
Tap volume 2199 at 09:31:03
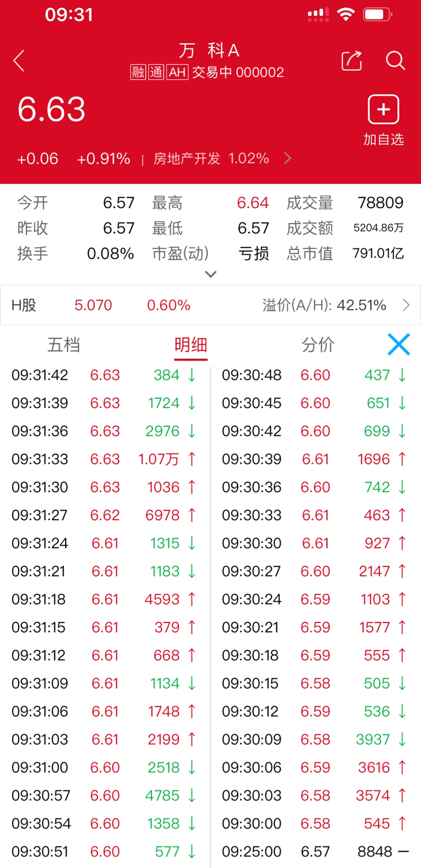pyautogui.click(x=163, y=739)
